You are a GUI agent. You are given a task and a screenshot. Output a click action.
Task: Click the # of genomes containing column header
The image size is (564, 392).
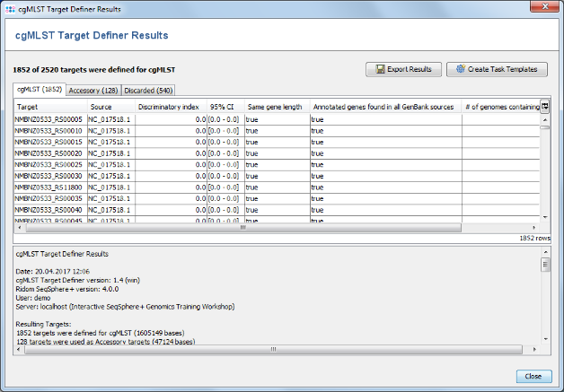pyautogui.click(x=501, y=107)
